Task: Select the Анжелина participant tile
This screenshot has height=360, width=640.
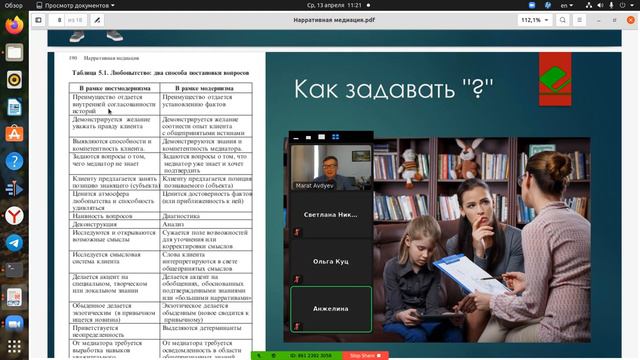Action: (331, 309)
